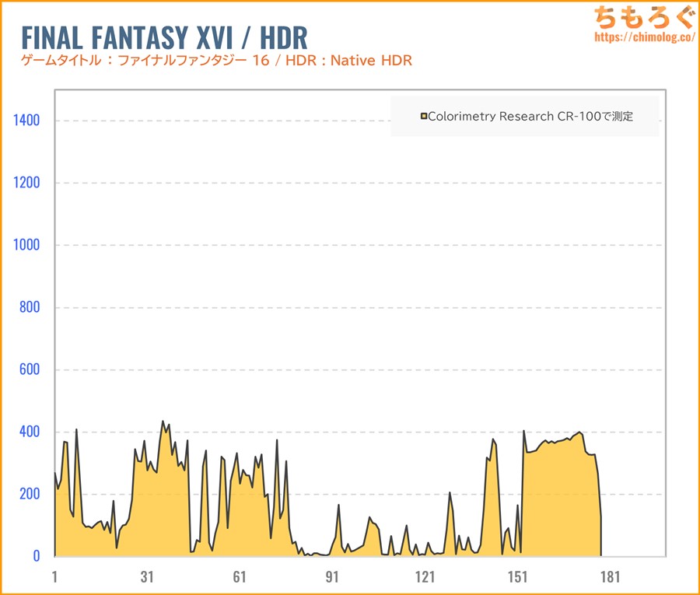Select the 600 y-axis label
The image size is (700, 595).
click(x=29, y=369)
